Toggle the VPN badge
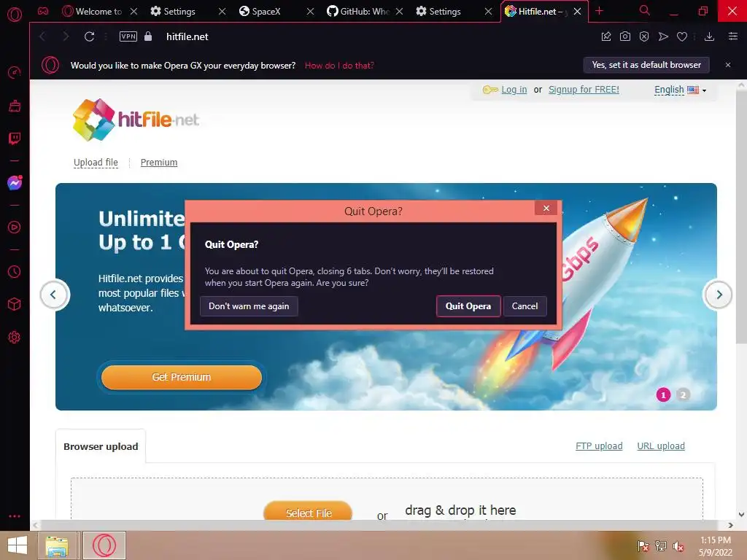Viewport: 747px width, 560px height. click(x=128, y=36)
